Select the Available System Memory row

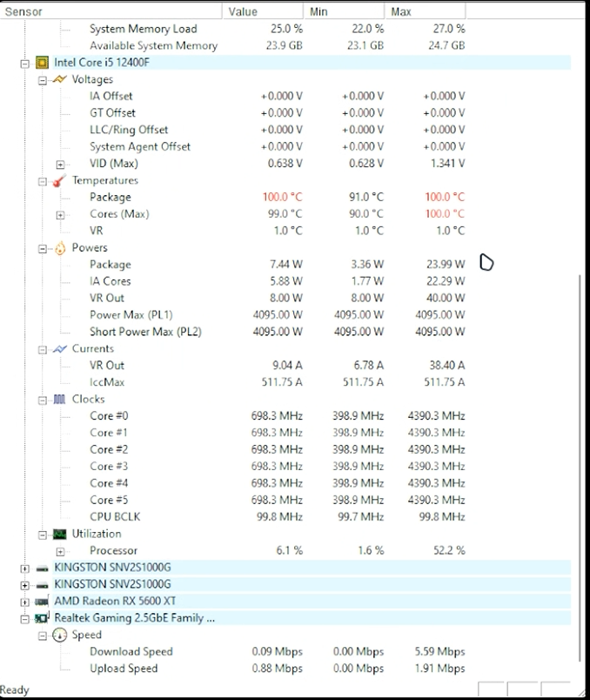pyautogui.click(x=277, y=45)
